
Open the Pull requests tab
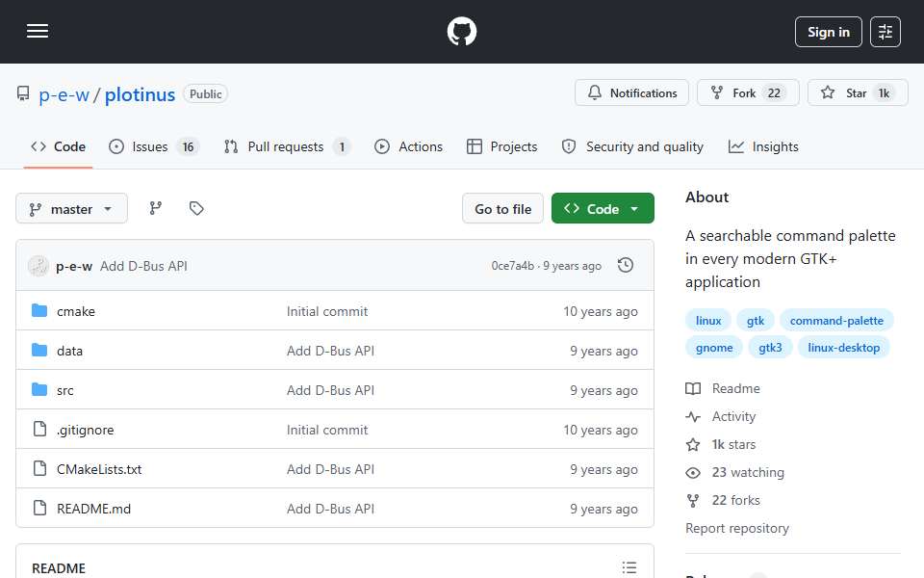(x=287, y=146)
